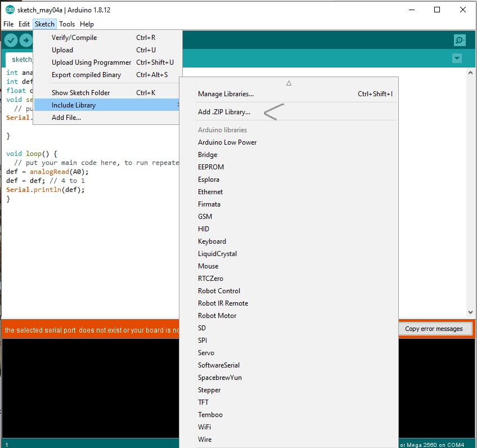Click the 'def = analogRead(A0);' line
Image resolution: width=477 pixels, height=448 pixels.
point(47,172)
